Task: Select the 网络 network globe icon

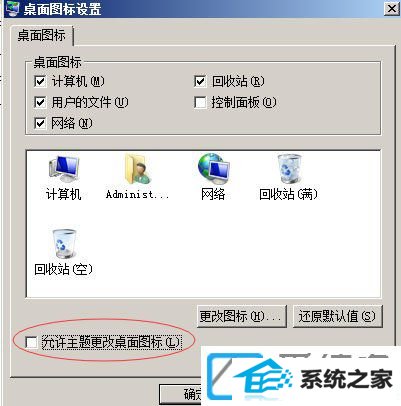Action: 213,168
